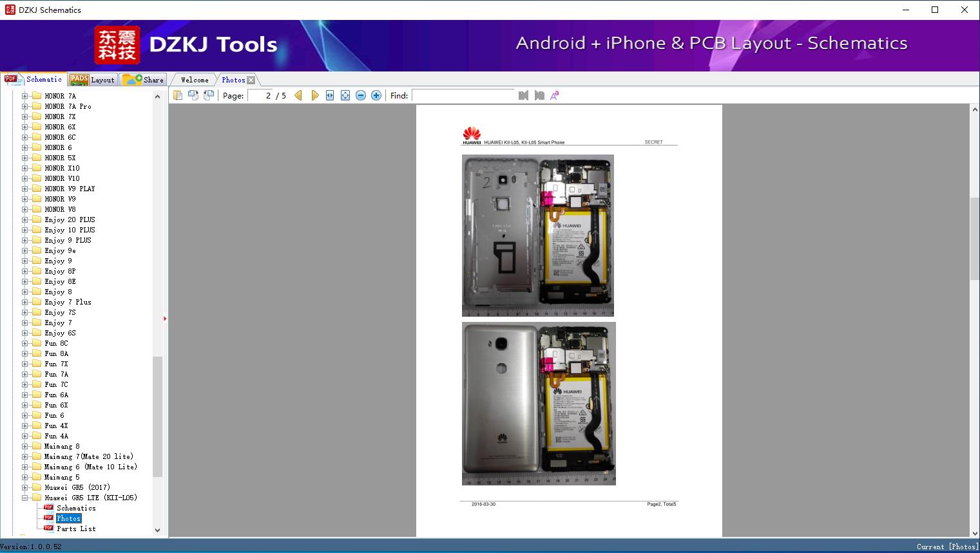
Task: Select Maimang 6 (Mate 10 Lite) folder
Action: (x=91, y=467)
